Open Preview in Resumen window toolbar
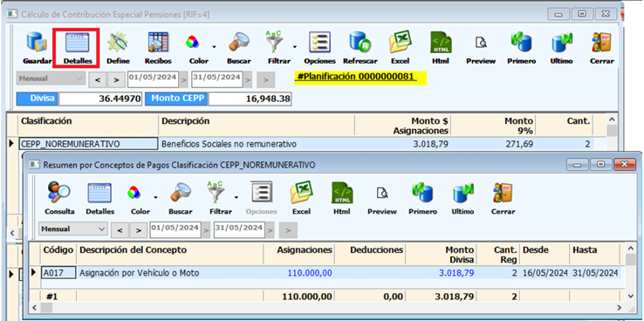The image size is (644, 321). [x=382, y=193]
